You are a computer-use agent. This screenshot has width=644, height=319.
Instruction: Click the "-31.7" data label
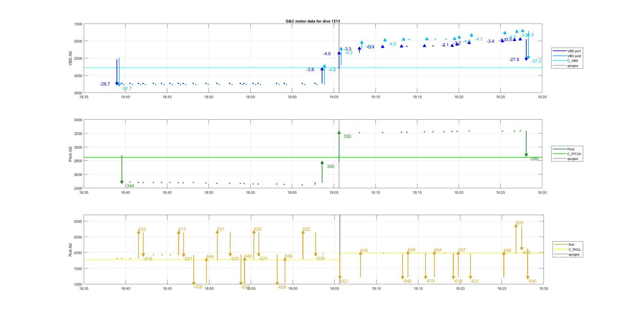pos(126,88)
